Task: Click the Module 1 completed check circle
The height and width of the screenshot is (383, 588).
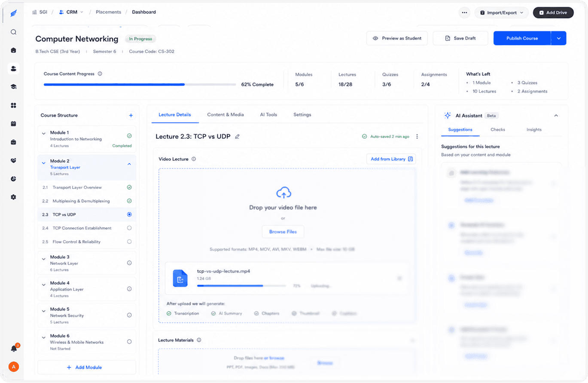Action: pos(129,136)
